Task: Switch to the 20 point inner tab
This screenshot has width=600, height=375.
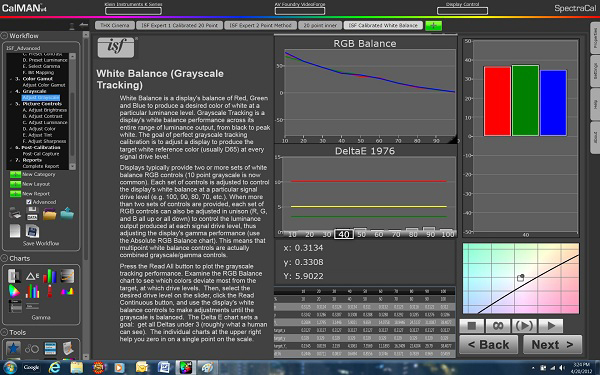Action: click(x=320, y=26)
